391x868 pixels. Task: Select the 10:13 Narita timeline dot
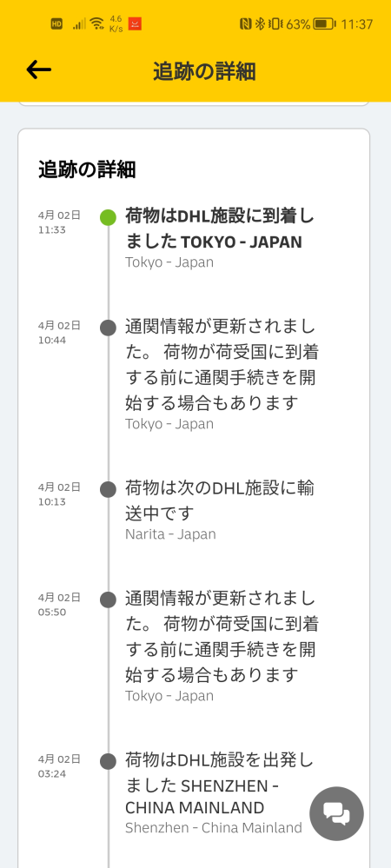(108, 489)
